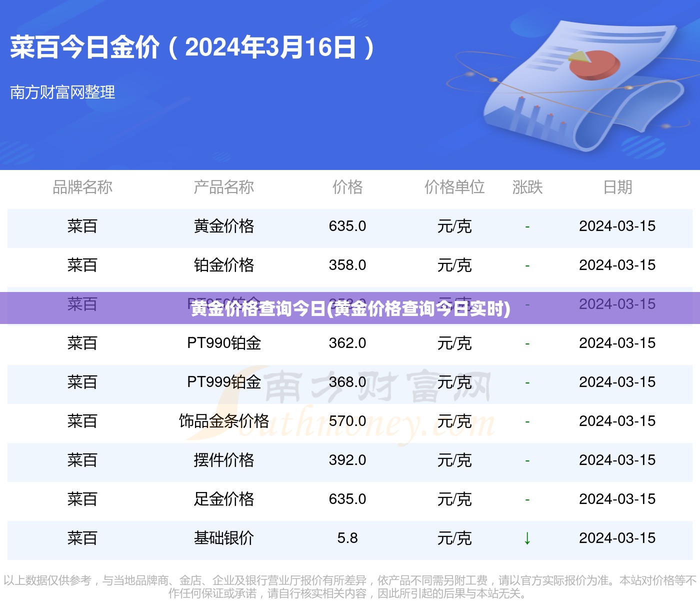700x616 pixels.
Task: Click the date 2024-03-15 in 饰品金条价格 row
Action: coord(617,421)
